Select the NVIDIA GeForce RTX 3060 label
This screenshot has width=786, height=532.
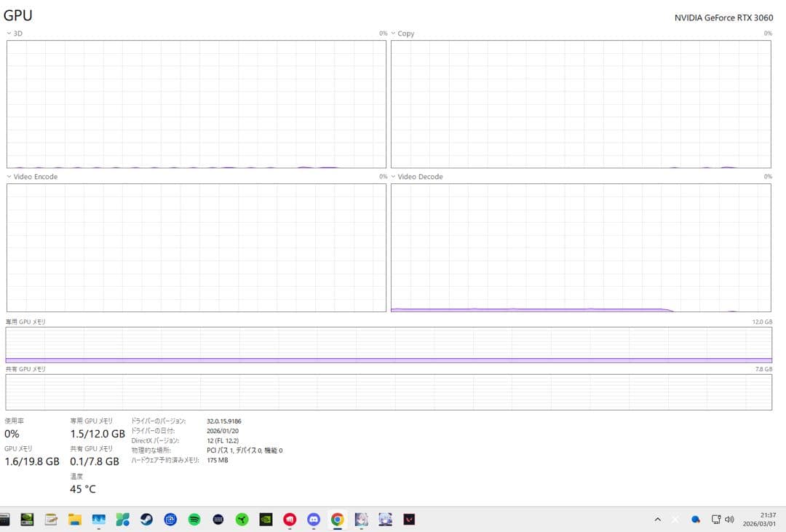[723, 17]
